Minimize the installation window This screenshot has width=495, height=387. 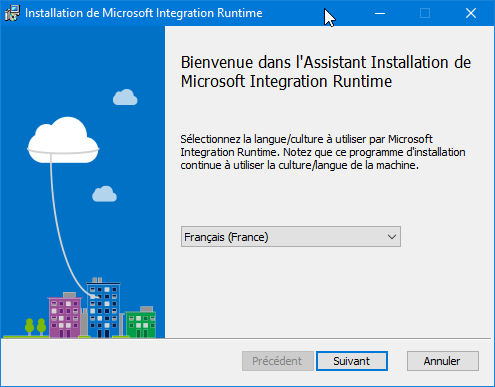[380, 13]
